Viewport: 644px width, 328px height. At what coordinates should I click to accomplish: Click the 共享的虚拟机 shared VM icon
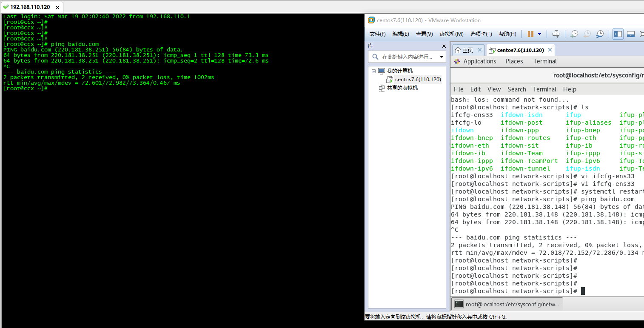point(382,88)
